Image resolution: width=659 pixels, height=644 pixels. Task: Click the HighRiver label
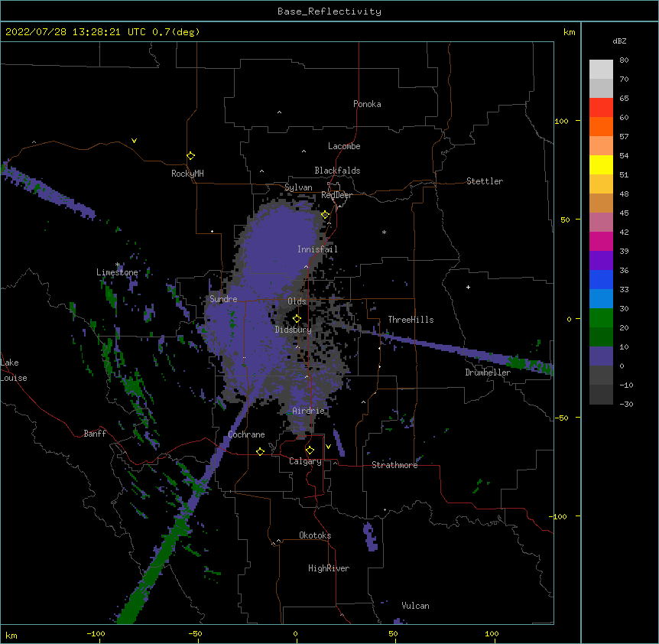pos(329,568)
